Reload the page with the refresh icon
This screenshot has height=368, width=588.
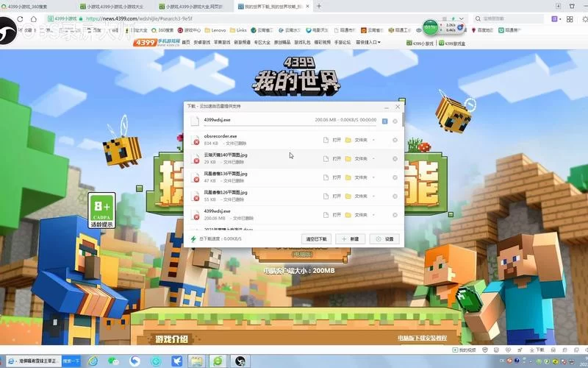(20, 19)
